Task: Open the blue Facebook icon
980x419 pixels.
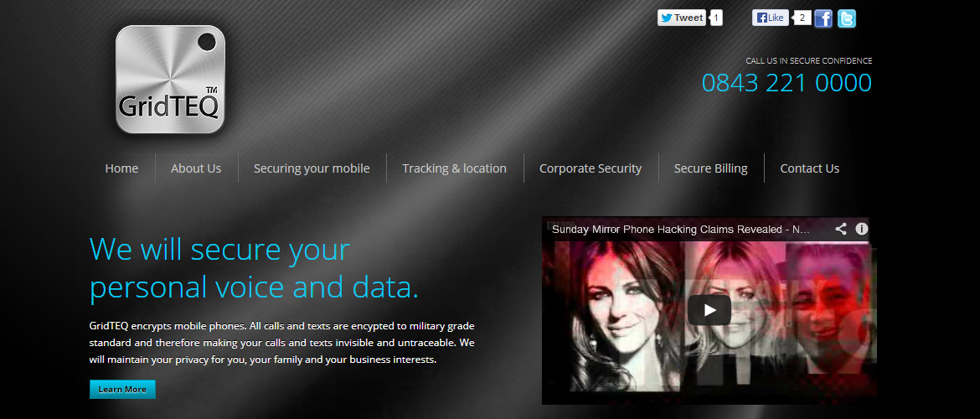Action: pos(823,18)
